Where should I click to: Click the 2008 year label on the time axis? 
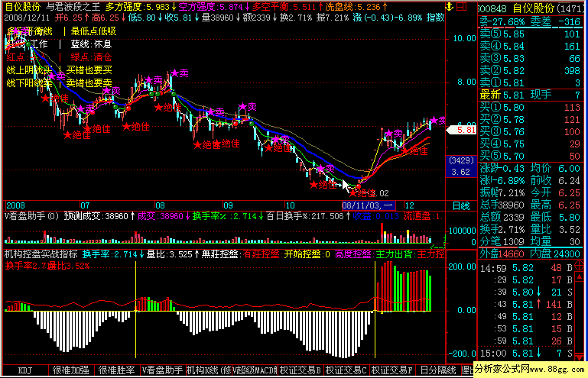(16, 205)
